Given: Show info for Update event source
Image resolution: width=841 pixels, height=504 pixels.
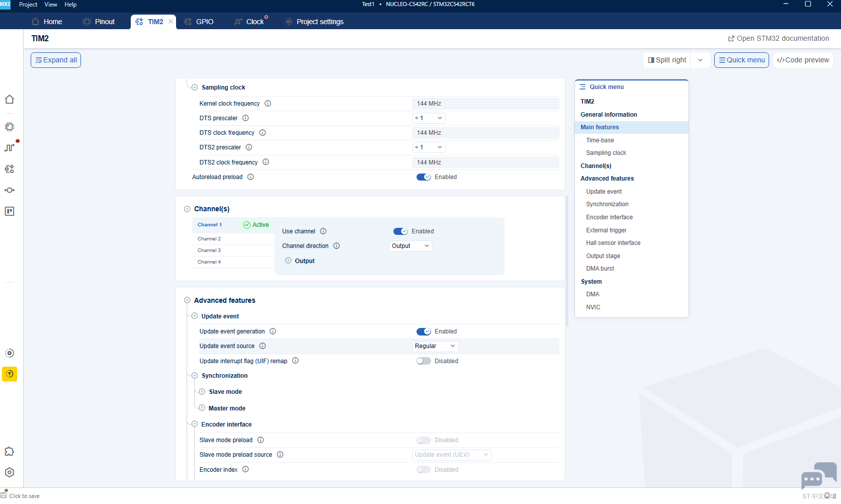Looking at the screenshot, I should tap(263, 346).
